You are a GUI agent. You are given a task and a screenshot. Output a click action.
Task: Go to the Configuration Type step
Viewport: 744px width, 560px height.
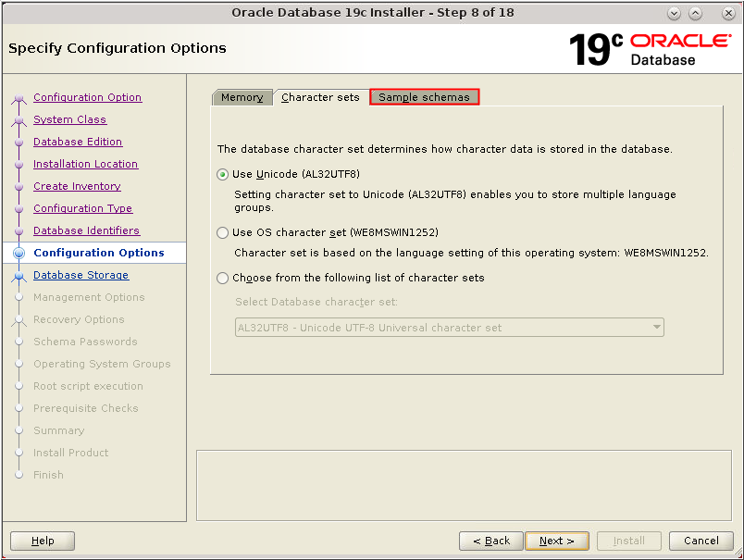pos(82,208)
